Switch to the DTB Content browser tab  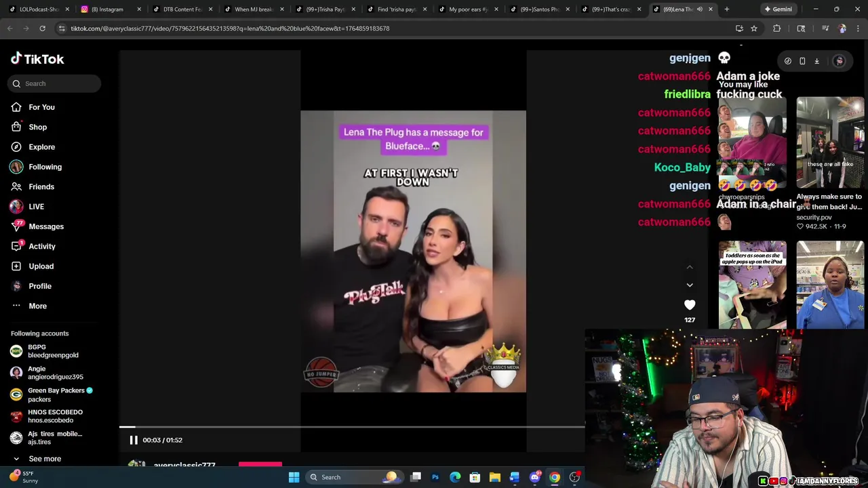[182, 9]
